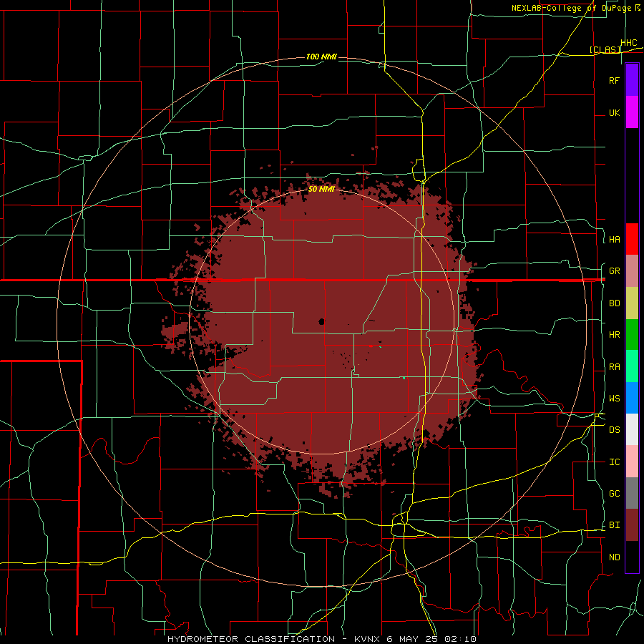Select the "HA" legend label
644x644 pixels.
point(614,239)
